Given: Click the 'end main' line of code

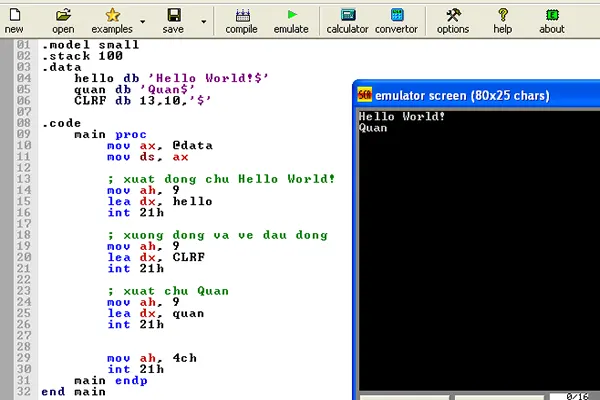Looking at the screenshot, I should (x=73, y=392).
